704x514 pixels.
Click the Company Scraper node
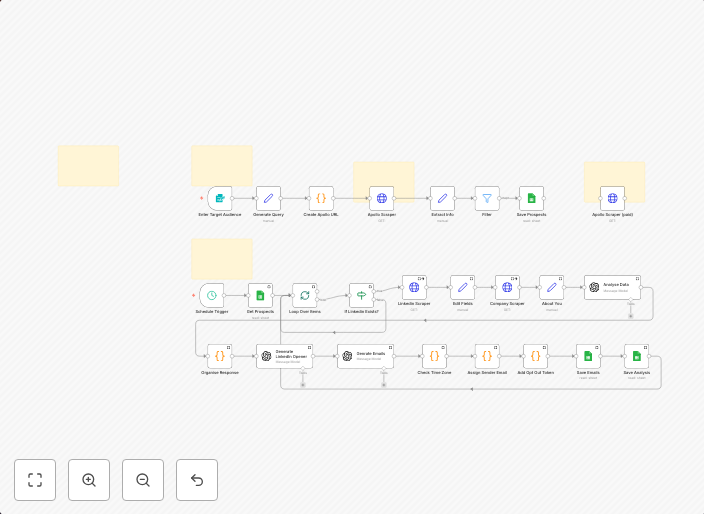point(507,287)
